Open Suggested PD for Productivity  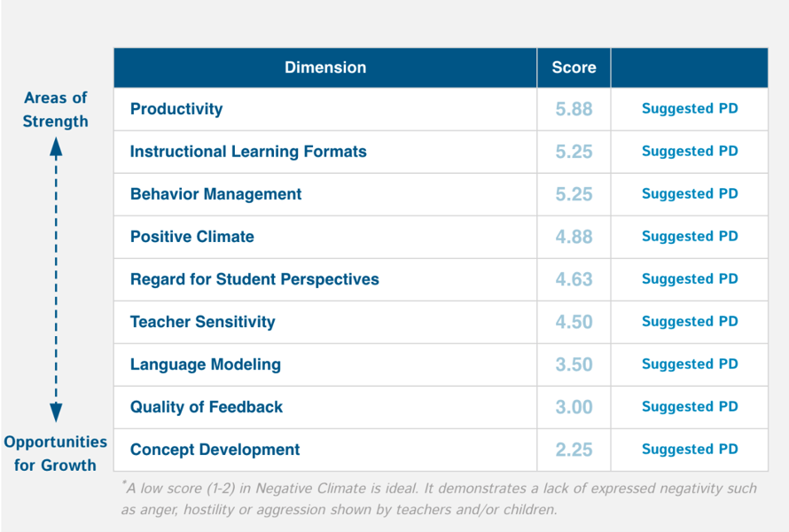[690, 109]
